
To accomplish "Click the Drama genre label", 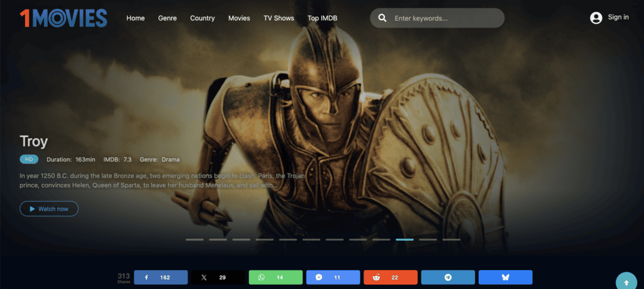I will coord(170,160).
